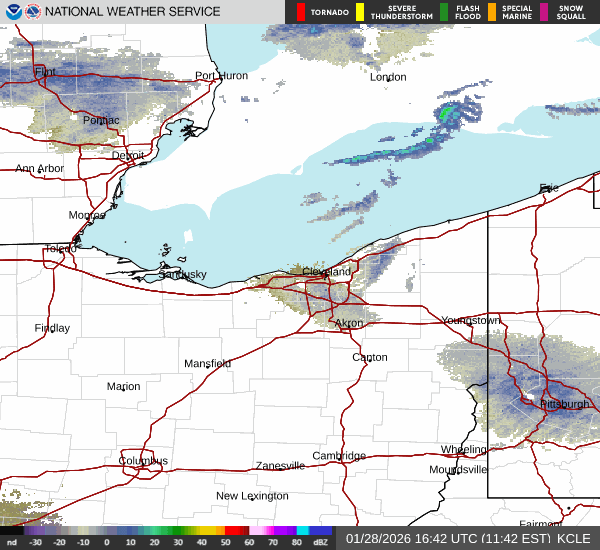Click the Cleveland city label on map
Viewport: 600px width, 550px height.
(x=327, y=272)
